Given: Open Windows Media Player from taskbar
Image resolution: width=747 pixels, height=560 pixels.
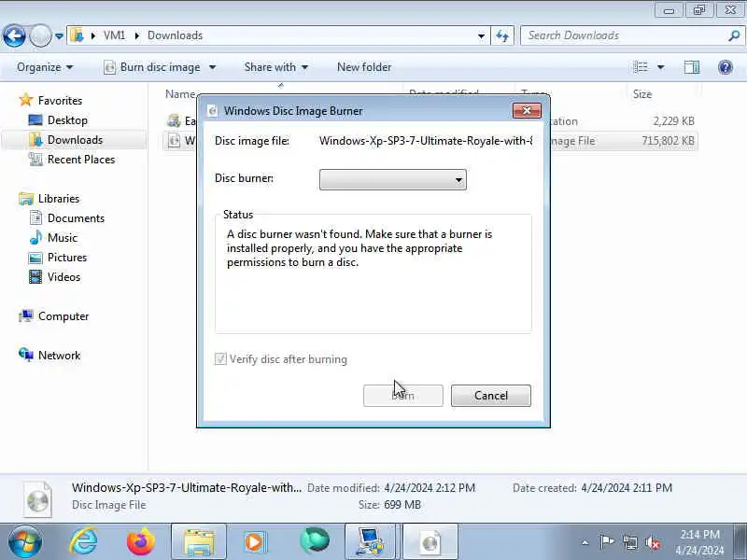Looking at the screenshot, I should [255, 541].
